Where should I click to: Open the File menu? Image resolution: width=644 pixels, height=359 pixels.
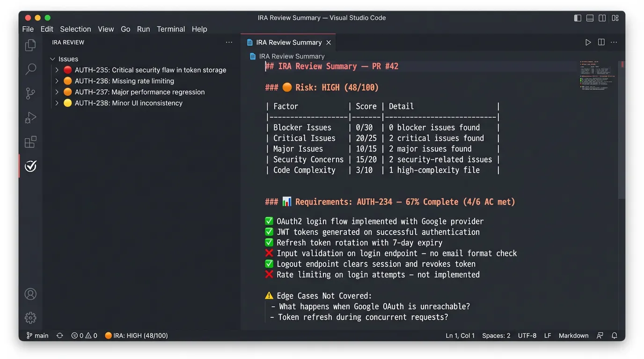pyautogui.click(x=28, y=29)
